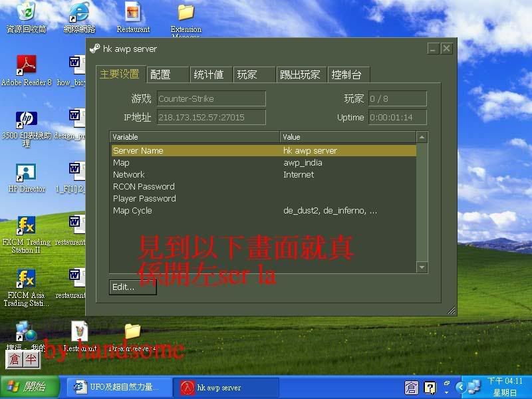This screenshot has height=399, width=532.
Task: Click the value 'Internet'
Action: click(299, 175)
